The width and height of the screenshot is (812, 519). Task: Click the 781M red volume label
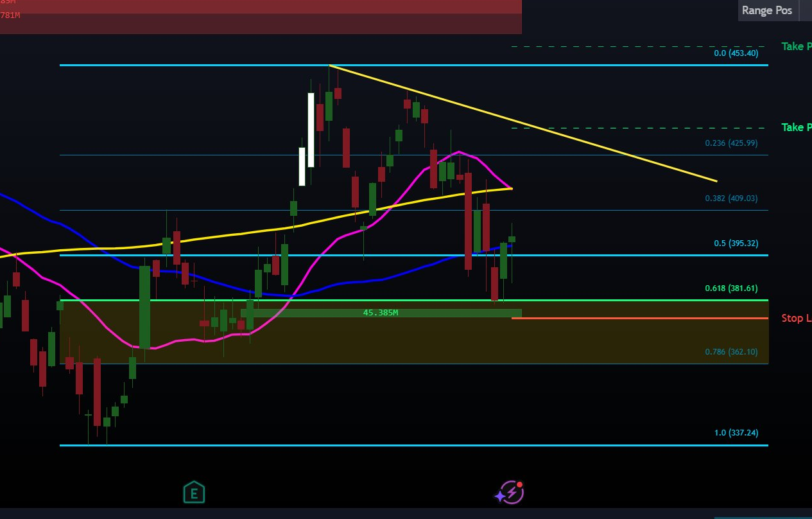10,15
